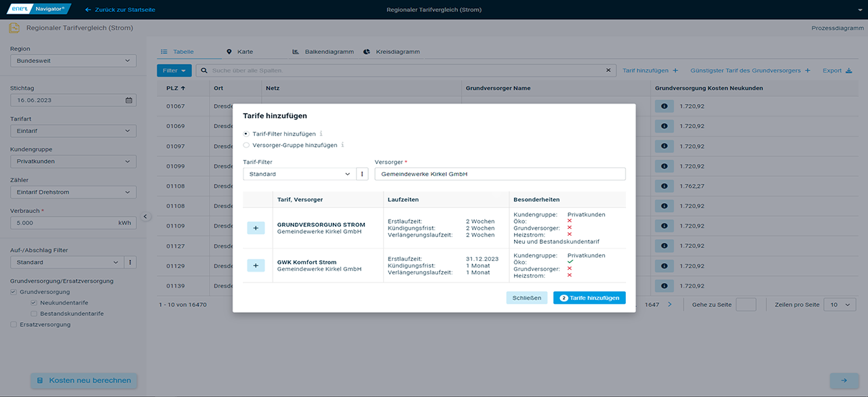Viewport: 868px width, 397px height.
Task: Open the Zeilen pro Seite dropdown
Action: click(840, 305)
